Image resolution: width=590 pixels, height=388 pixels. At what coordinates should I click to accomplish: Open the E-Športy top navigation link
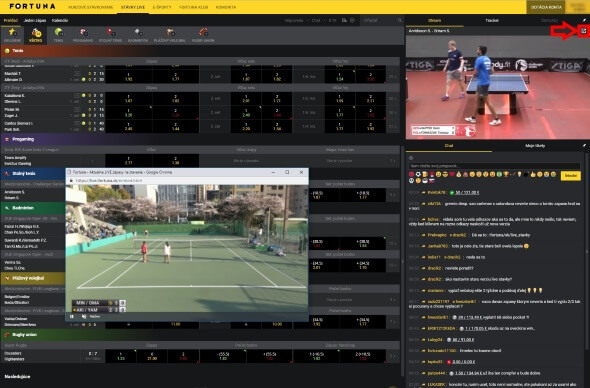click(162, 7)
